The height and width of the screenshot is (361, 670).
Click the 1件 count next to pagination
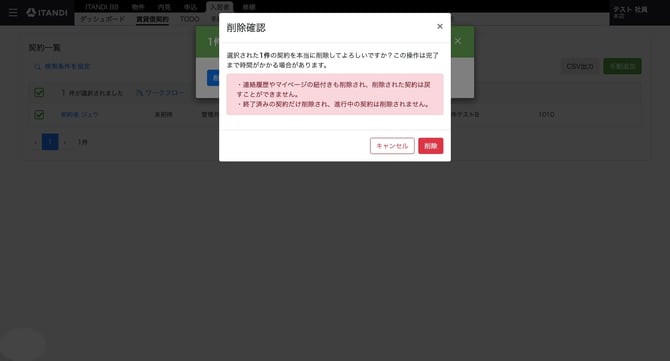pyautogui.click(x=82, y=142)
